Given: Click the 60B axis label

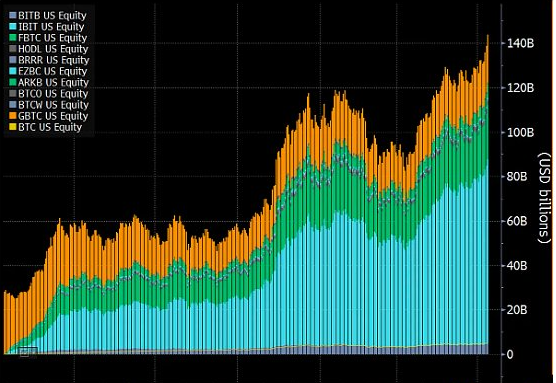Looking at the screenshot, I should (517, 221).
